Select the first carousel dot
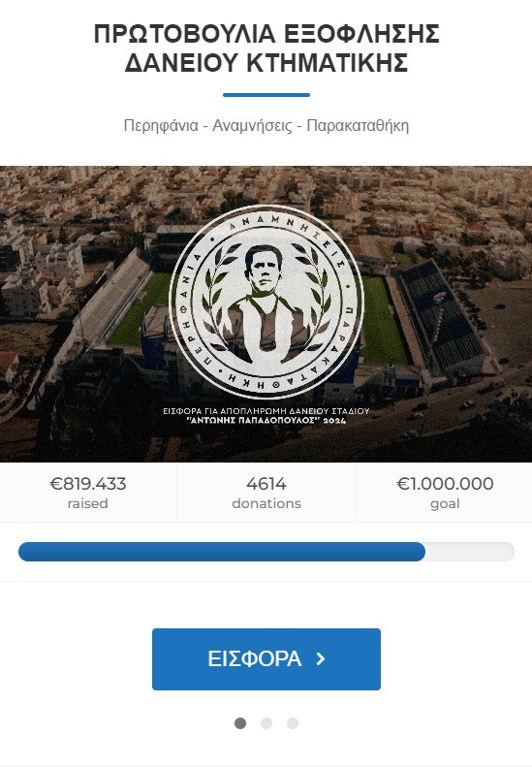 click(x=240, y=723)
